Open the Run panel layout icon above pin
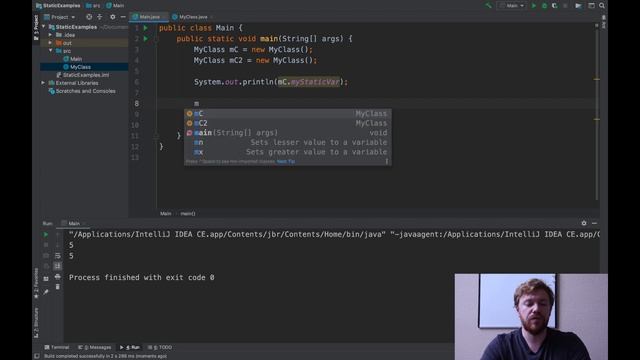Image resolution: width=640 pixels, height=360 pixels. [x=46, y=278]
